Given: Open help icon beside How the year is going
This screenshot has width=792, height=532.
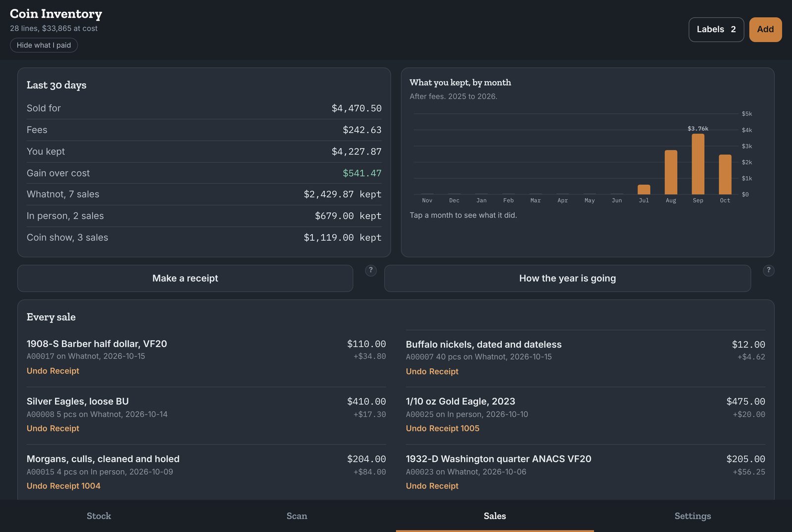Looking at the screenshot, I should click(768, 270).
